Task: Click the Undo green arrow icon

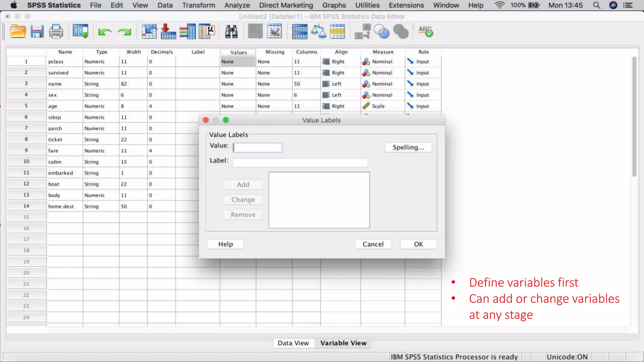Action: (105, 32)
